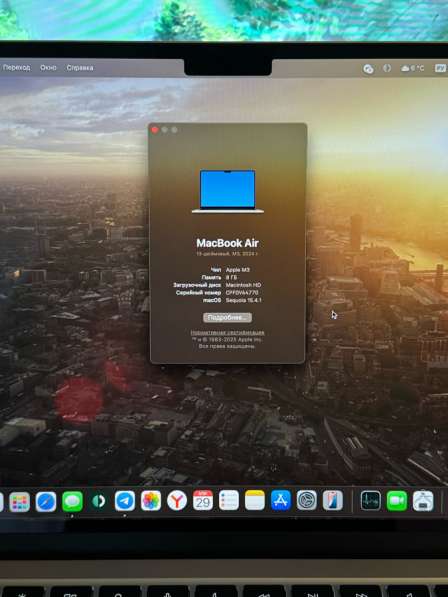Viewport: 448px width, 597px height.
Task: Open the Справка menu
Action: tap(80, 68)
